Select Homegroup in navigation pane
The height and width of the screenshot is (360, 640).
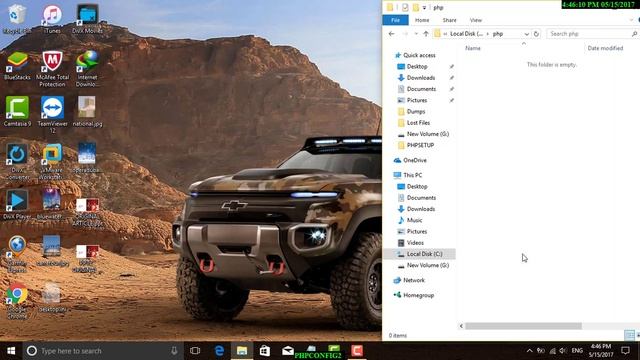click(418, 295)
